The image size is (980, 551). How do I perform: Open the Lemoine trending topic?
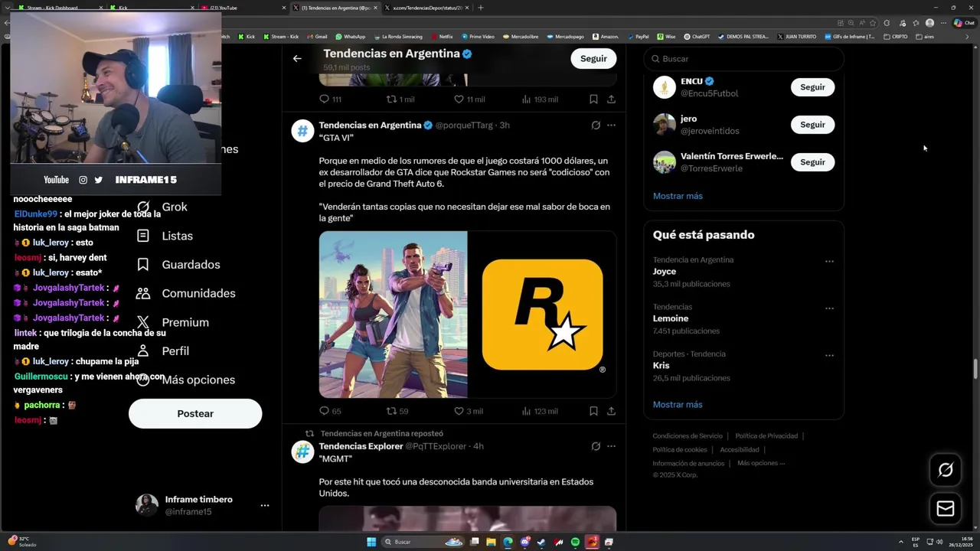(671, 318)
